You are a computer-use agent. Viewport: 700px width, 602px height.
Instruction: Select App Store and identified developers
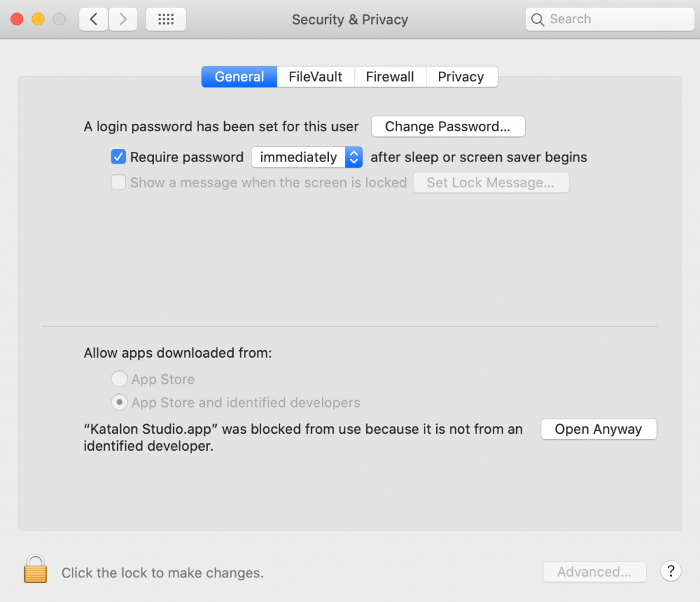[x=119, y=402]
